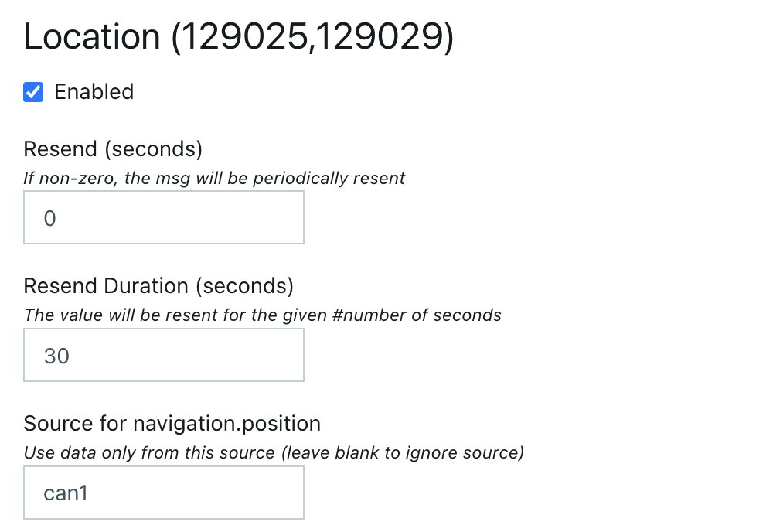This screenshot has width=773, height=532.
Task: Click '(leave blank to ignore source)' hint text
Action: pyautogui.click(x=402, y=453)
